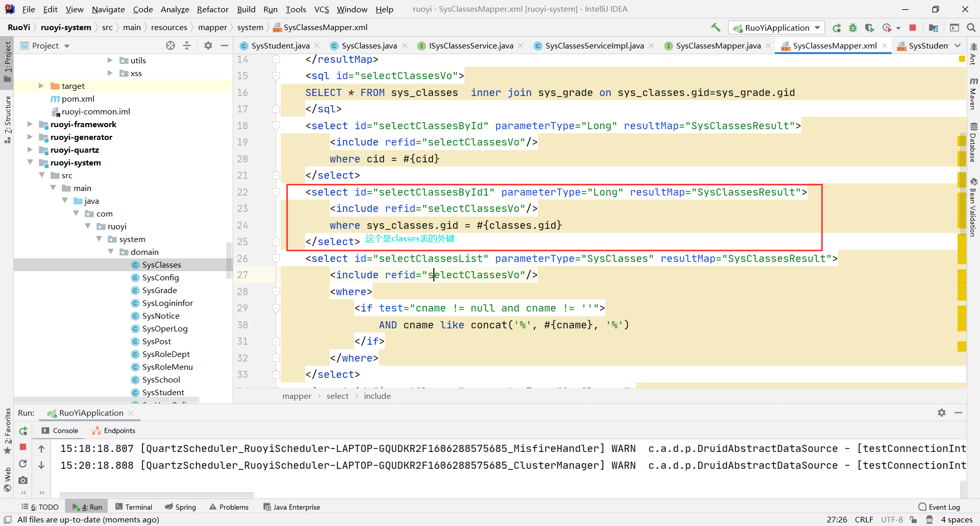Click the console horizontal scrollbar
Image resolution: width=980 pixels, height=526 pixels.
pyautogui.click(x=156, y=494)
